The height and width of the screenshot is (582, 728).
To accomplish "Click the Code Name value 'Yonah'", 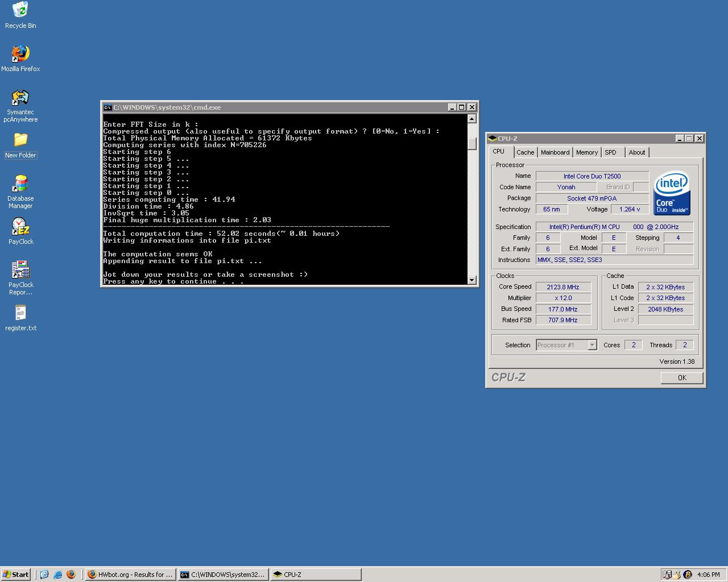I will (566, 187).
